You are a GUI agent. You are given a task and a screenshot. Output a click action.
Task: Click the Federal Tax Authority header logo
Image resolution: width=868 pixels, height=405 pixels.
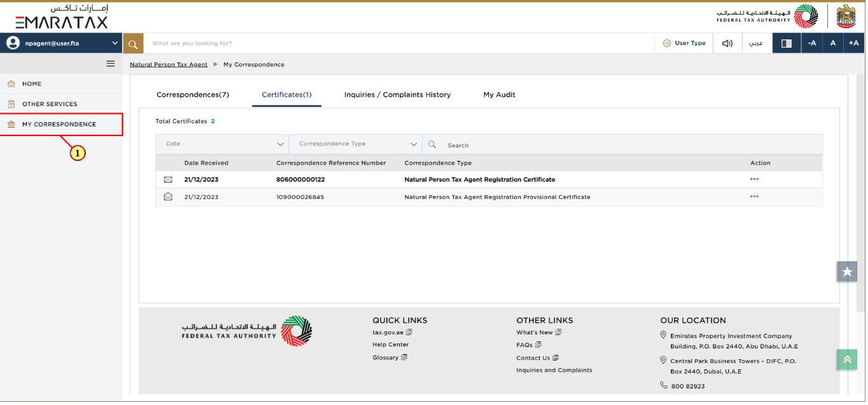[x=768, y=16]
